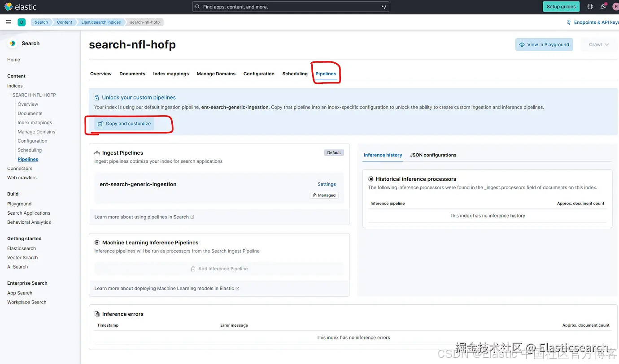The image size is (619, 364).
Task: Open ent-search-generic-ingestion Settings link
Action: [x=327, y=184]
